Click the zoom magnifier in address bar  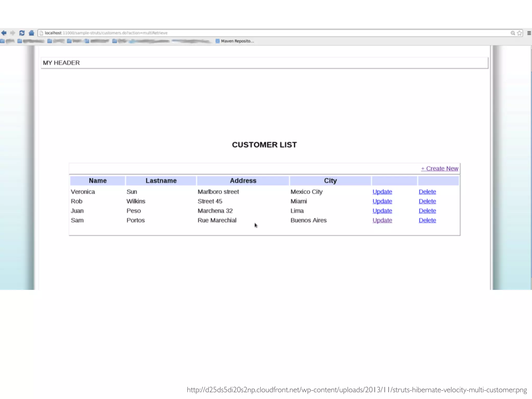513,33
